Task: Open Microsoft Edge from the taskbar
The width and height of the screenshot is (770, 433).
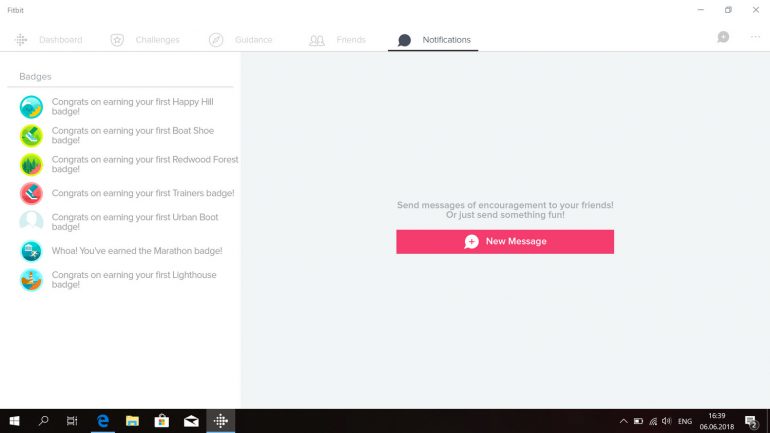Action: [102, 421]
